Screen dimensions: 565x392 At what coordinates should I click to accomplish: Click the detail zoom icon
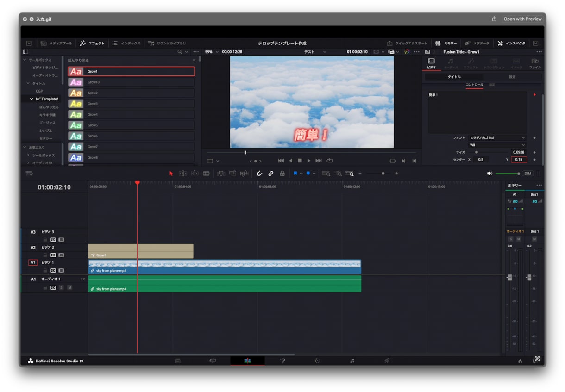338,174
